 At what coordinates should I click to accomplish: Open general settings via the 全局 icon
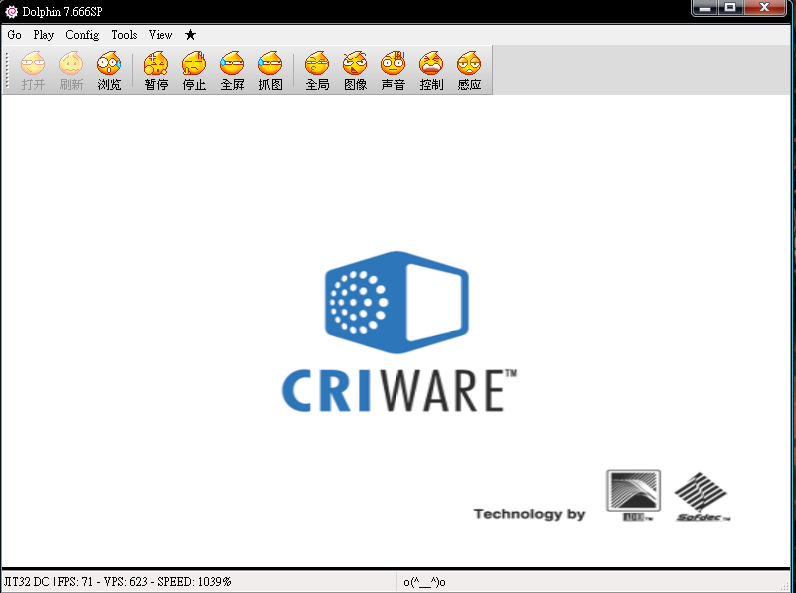(x=317, y=71)
